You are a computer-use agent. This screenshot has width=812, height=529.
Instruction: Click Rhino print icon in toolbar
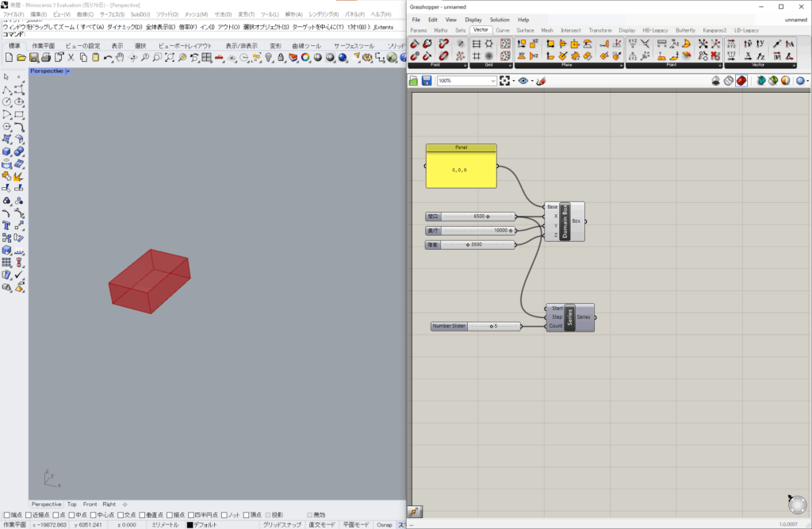point(46,58)
